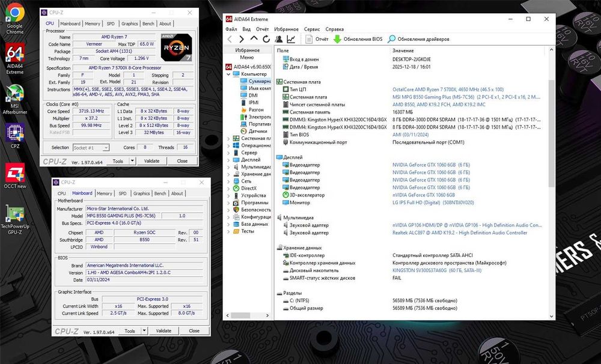Image resolution: width=601 pixels, height=364 pixels.
Task: Go forward in AIDA64 toolbar
Action: pyautogui.click(x=242, y=39)
